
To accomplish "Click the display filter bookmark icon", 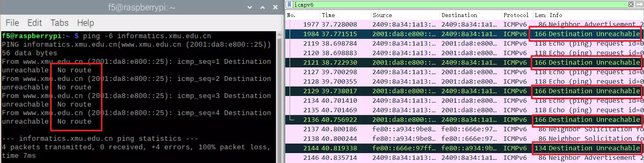I will coord(290,4).
